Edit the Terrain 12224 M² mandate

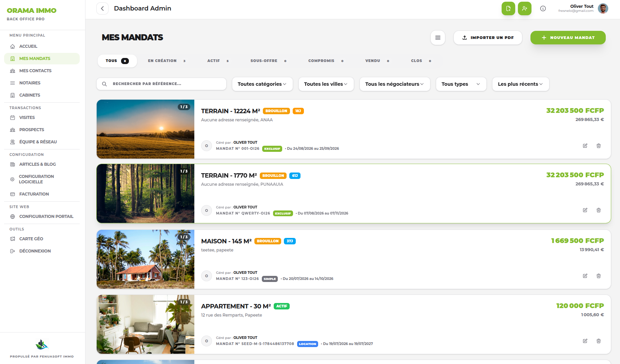coord(585,146)
